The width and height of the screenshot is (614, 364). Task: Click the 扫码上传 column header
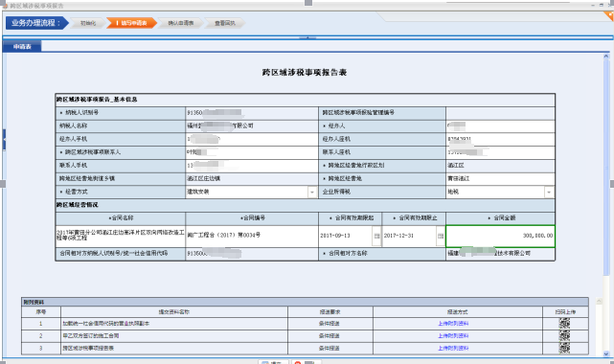point(565,312)
